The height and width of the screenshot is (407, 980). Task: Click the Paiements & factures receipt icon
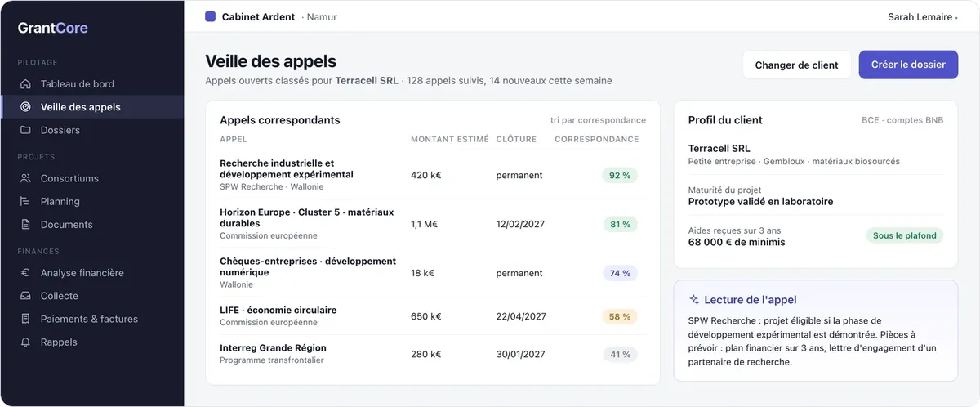coord(25,319)
